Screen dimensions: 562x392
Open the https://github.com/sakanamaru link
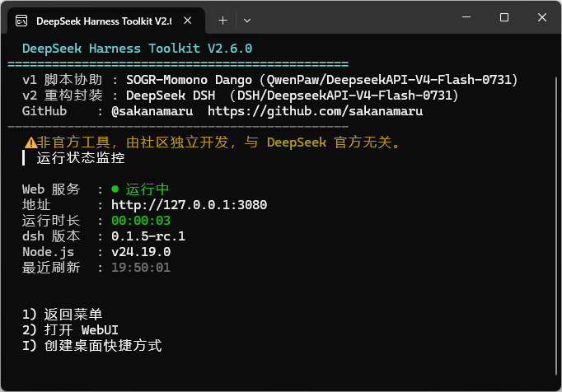point(316,111)
